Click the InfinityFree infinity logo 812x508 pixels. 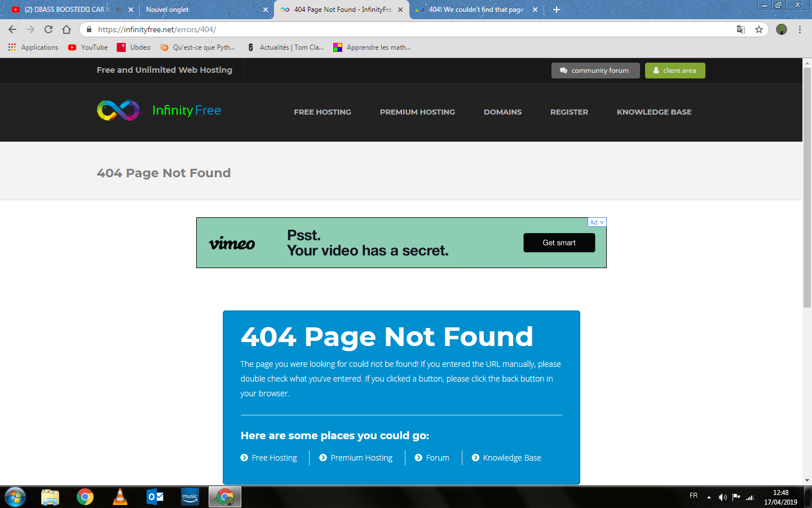(x=118, y=111)
